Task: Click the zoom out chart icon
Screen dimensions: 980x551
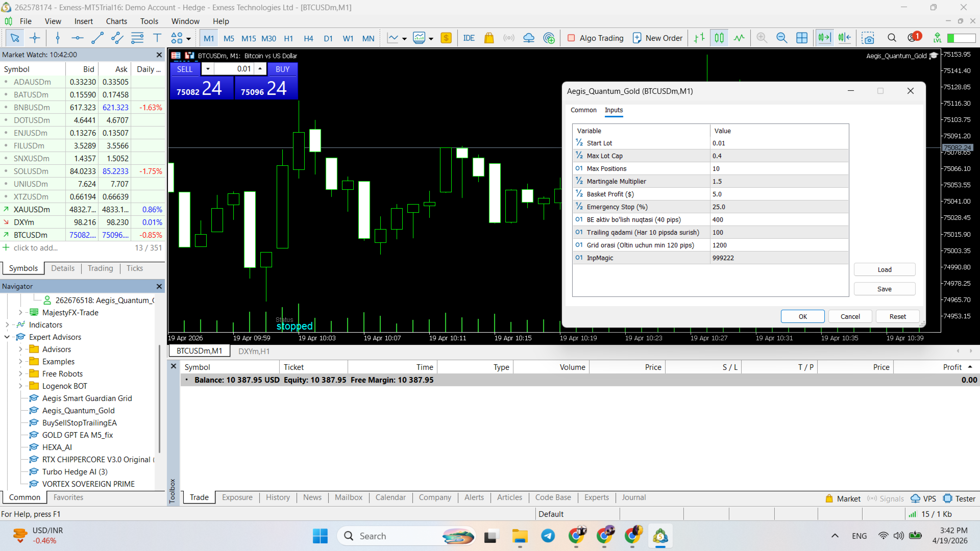Action: pos(781,38)
